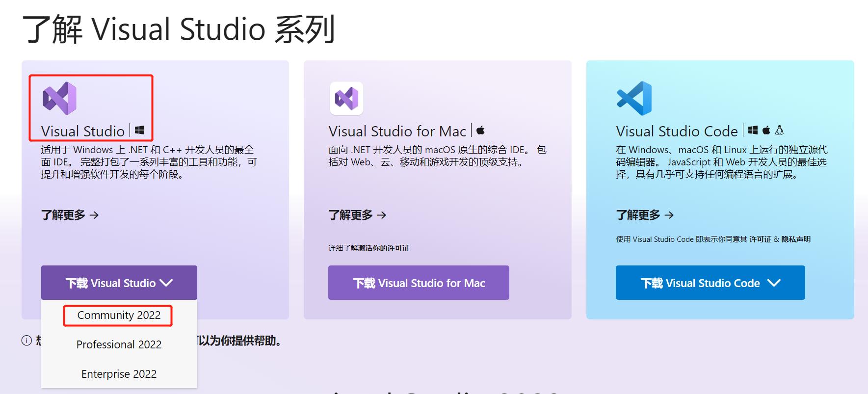Choose Enterprise 2022 from the download menu

point(119,374)
